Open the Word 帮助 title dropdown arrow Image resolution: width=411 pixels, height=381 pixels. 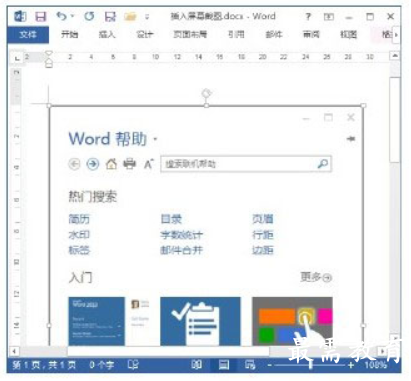coord(155,139)
